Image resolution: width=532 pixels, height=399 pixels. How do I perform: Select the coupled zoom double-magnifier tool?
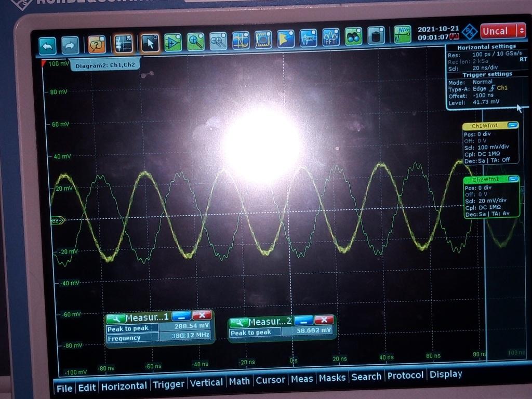[218, 41]
